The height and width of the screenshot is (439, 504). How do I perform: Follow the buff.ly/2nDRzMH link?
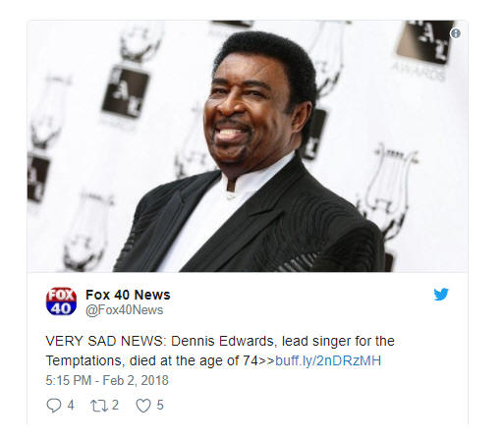328,360
